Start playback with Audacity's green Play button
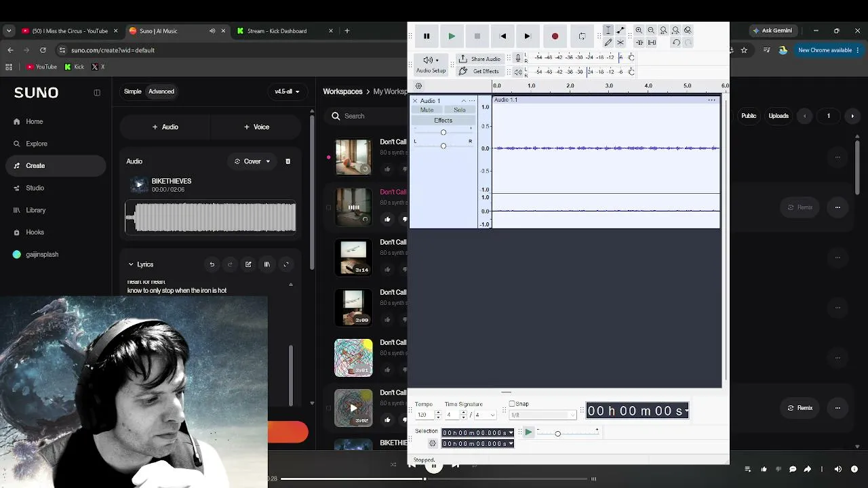 tap(452, 36)
